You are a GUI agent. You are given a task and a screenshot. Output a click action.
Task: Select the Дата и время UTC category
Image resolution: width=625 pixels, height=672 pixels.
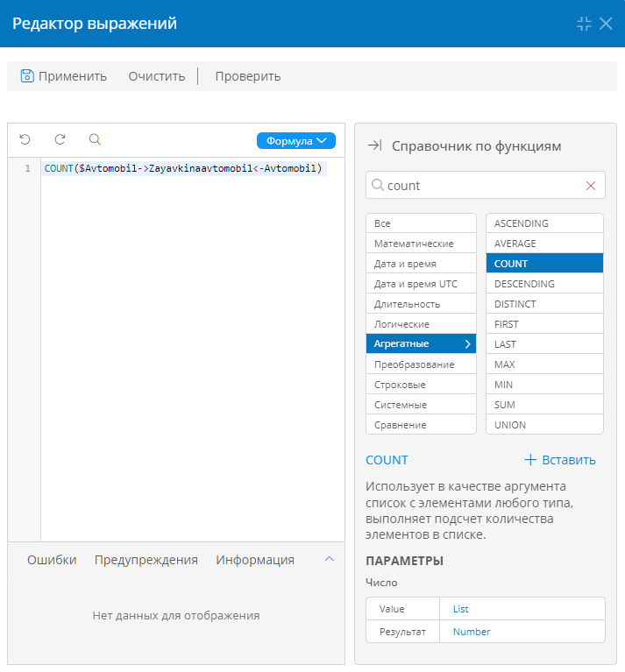click(x=421, y=284)
